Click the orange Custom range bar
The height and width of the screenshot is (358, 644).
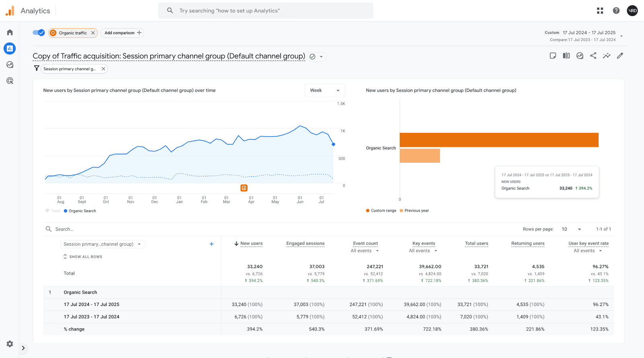499,140
